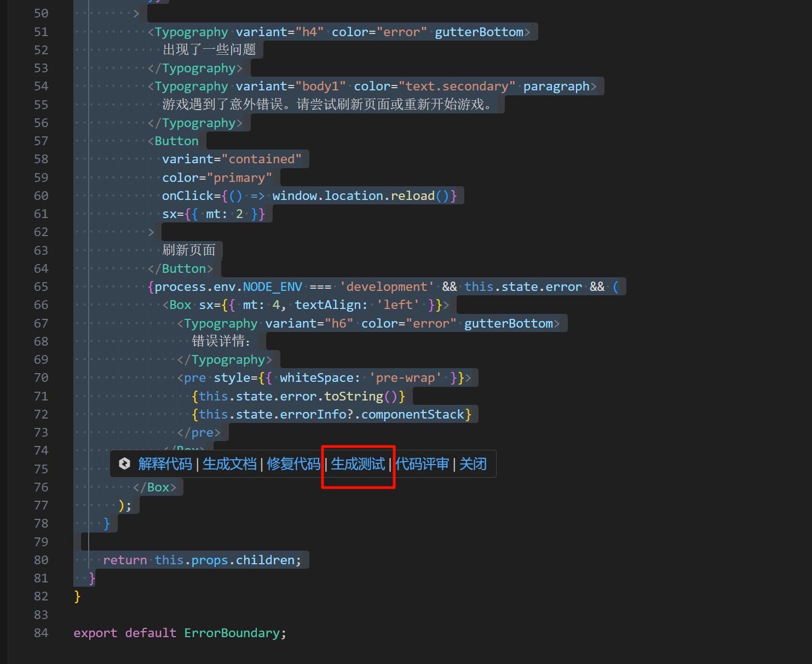
Task: Click line number 79 in the gutter
Action: [41, 542]
